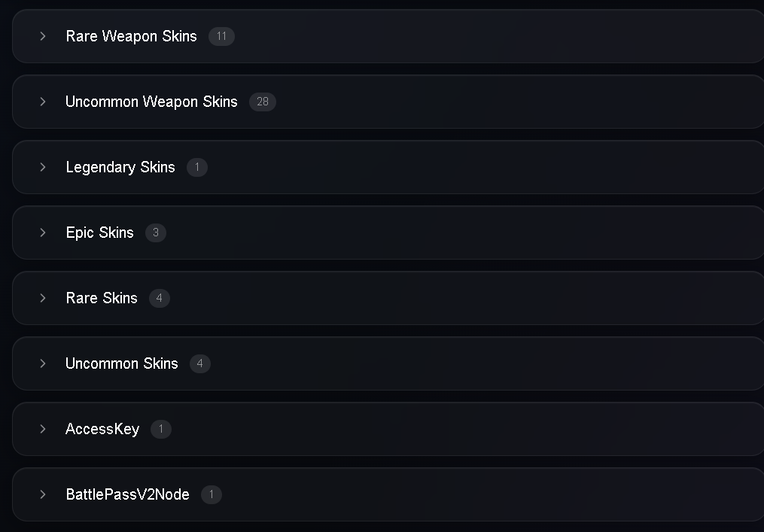Expand the Legendary Skins chevron arrow
Screen dimensions: 764x532
[x=43, y=167]
